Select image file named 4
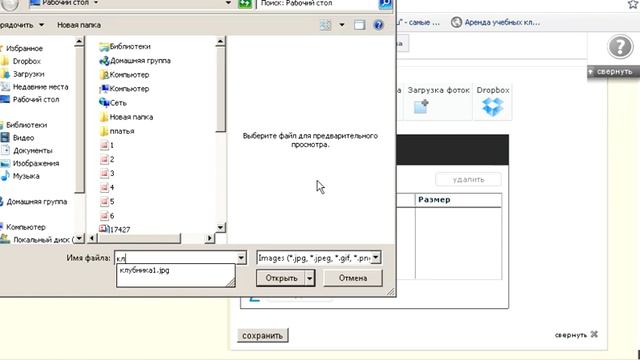Viewport: 640px width, 360px height. click(107, 187)
